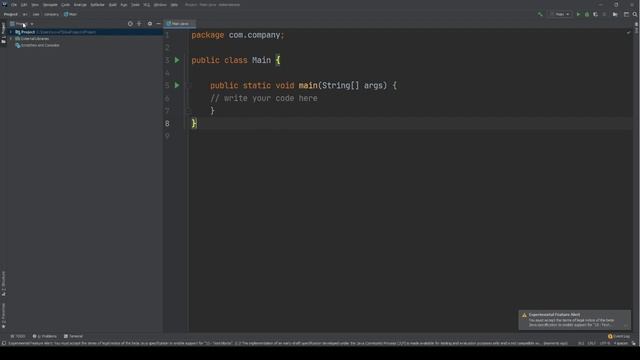640x360 pixels.
Task: Open the Run menu
Action: click(x=124, y=4)
